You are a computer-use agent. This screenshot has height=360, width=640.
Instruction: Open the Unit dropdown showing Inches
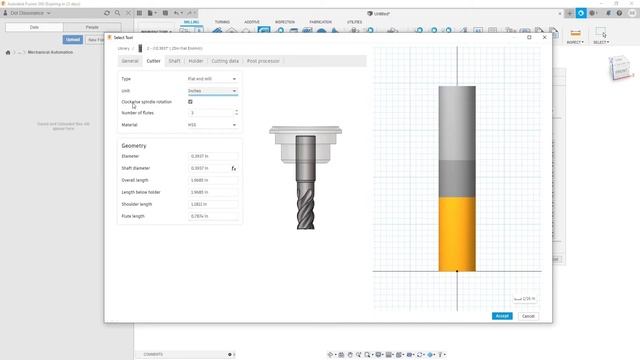[212, 91]
